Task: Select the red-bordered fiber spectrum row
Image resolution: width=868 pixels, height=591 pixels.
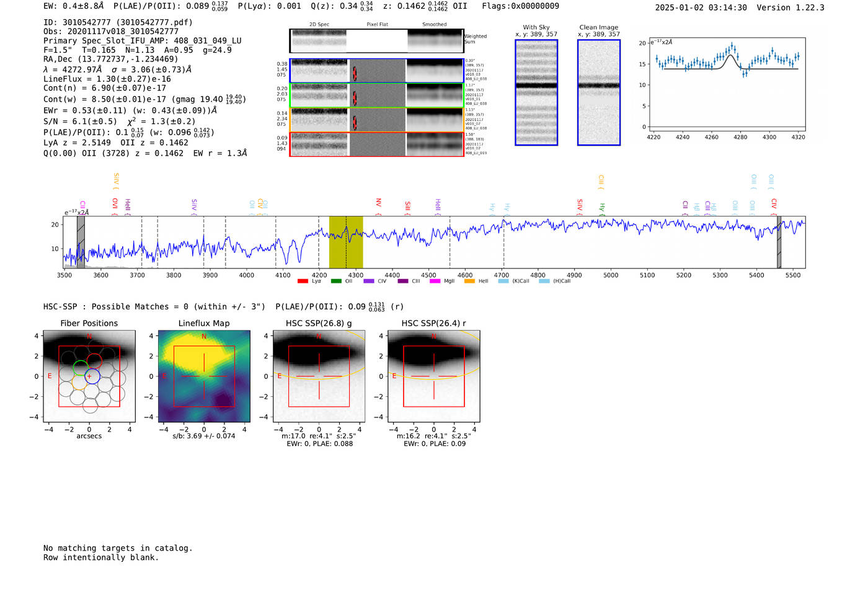Action: [376, 144]
